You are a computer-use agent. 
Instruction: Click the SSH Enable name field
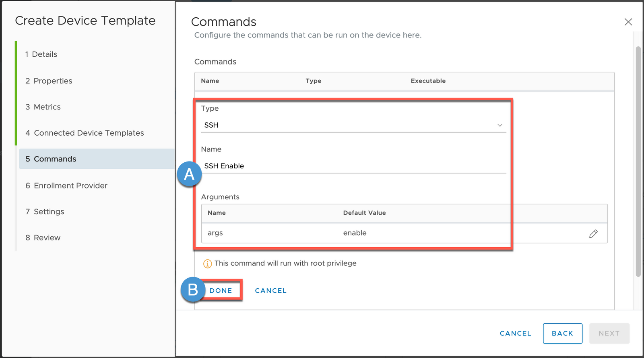[353, 166]
